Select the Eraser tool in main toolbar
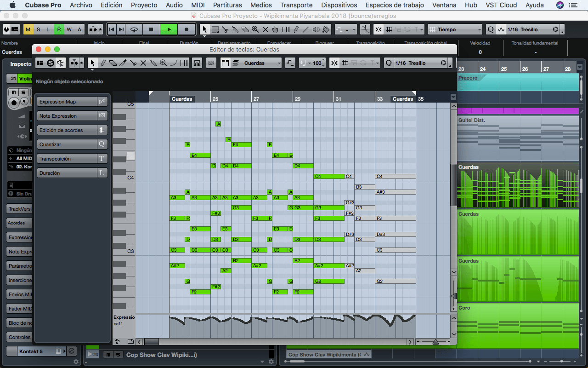 (245, 29)
